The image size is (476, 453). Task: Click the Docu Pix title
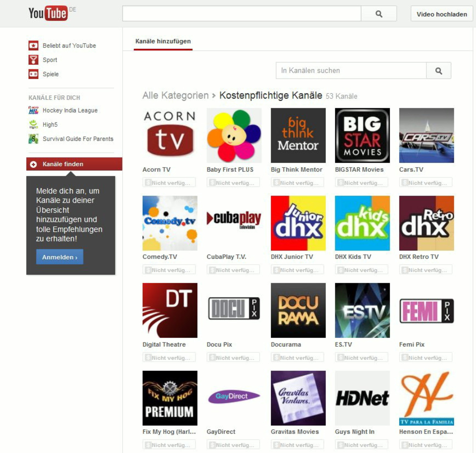coord(219,345)
